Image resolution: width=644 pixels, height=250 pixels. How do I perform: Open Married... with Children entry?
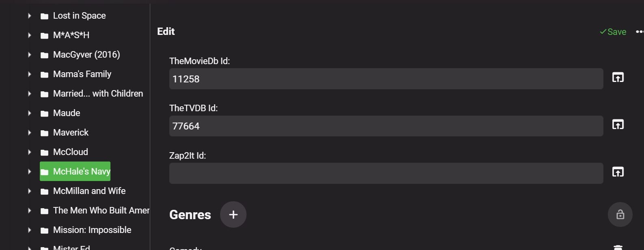98,93
